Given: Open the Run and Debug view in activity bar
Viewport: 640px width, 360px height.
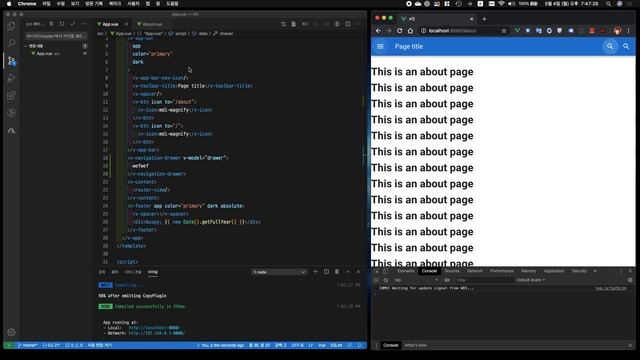Looking at the screenshot, I should tap(11, 78).
